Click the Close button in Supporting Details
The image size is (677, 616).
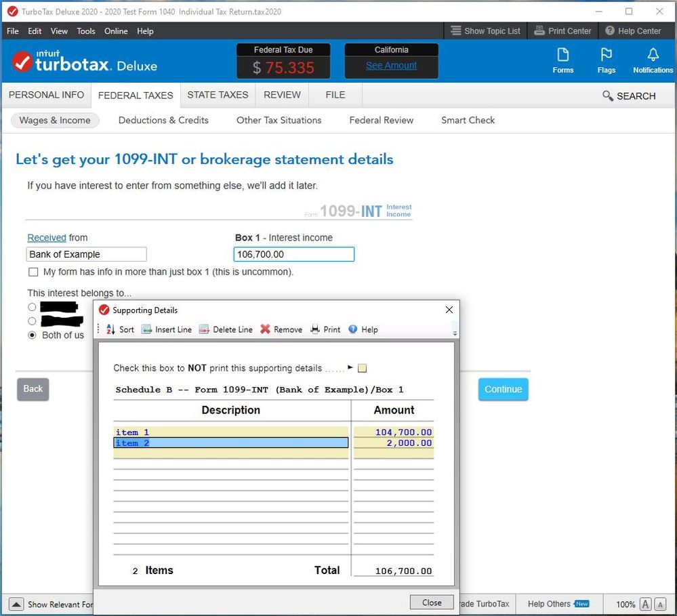pos(432,602)
